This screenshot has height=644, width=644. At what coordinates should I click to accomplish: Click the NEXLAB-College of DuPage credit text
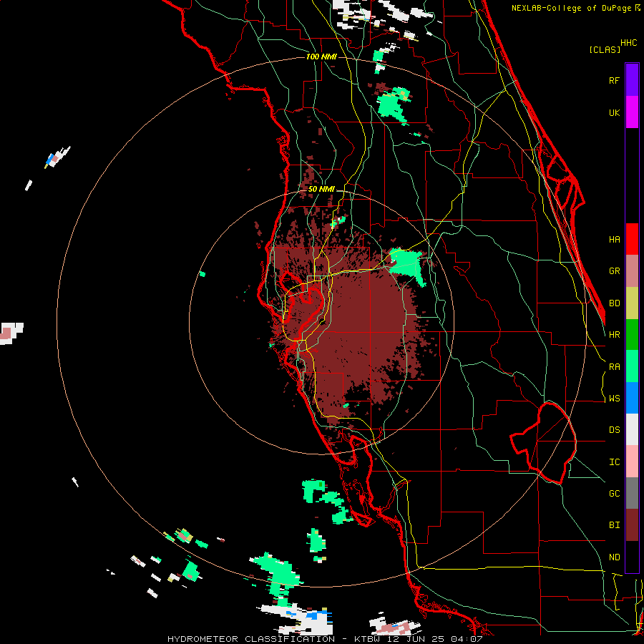pos(572,8)
